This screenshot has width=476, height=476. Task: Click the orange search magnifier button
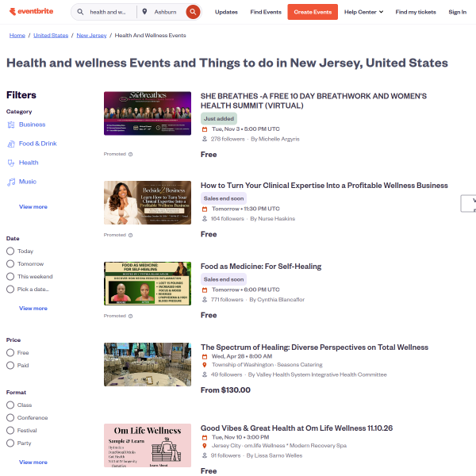(x=193, y=12)
